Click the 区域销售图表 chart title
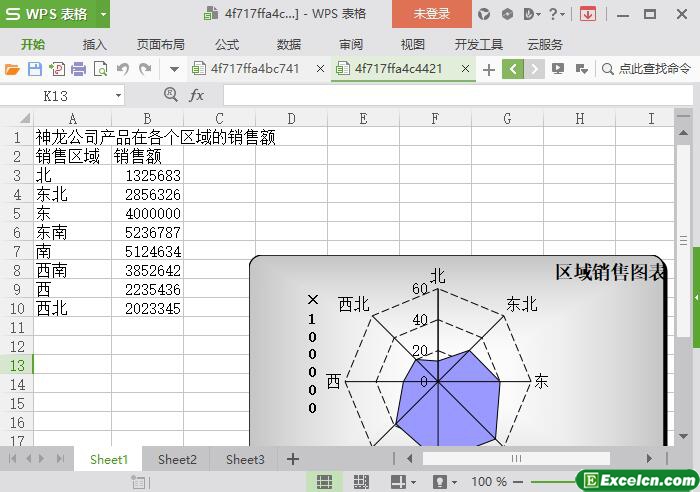700x492 pixels. click(609, 272)
